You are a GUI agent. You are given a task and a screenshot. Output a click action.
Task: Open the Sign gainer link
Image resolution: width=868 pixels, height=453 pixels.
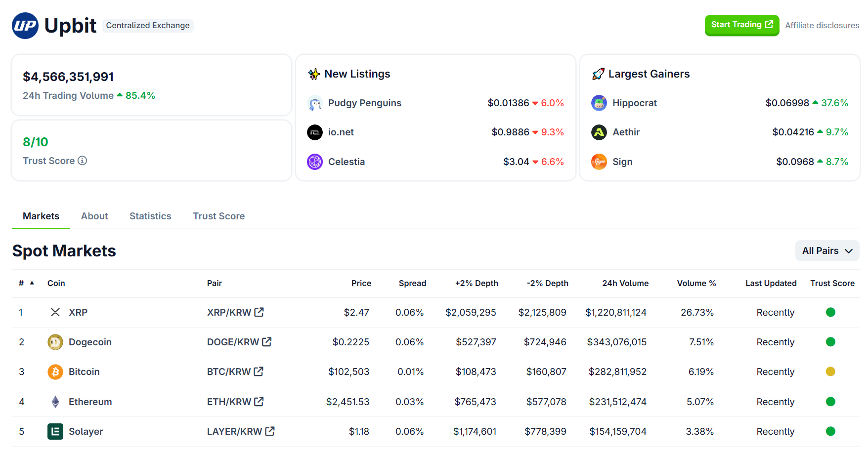tap(622, 162)
